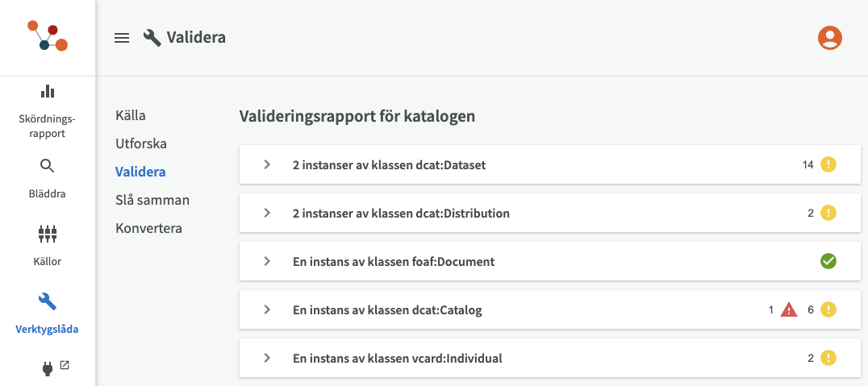Screen dimensions: 868x386
Task: Open Skördningsrapport bar chart icon
Action: [48, 91]
